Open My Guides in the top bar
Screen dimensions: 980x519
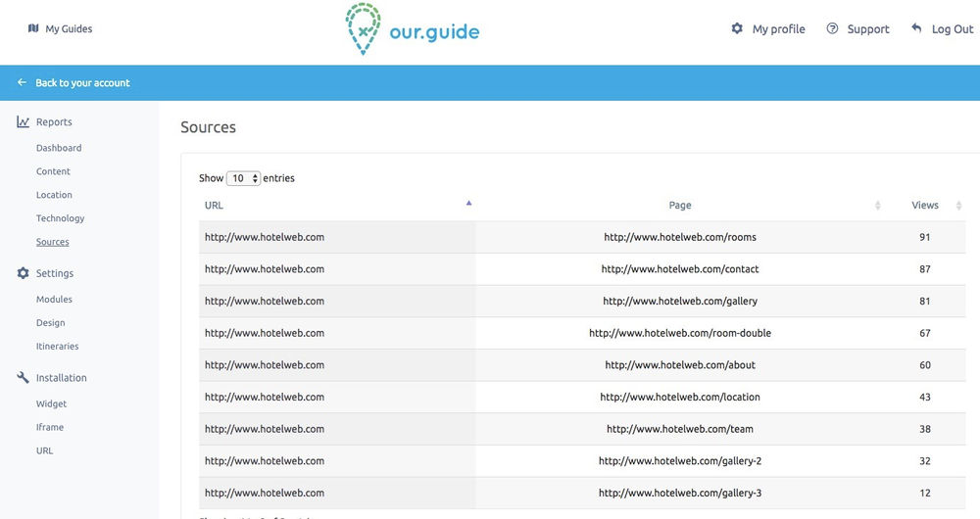[x=69, y=28]
